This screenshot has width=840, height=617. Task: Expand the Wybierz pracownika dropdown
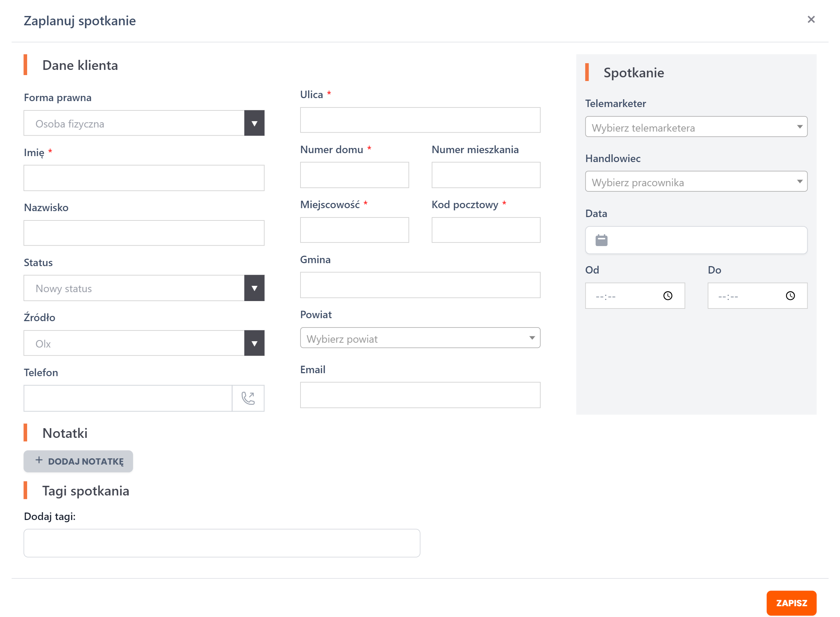point(696,181)
